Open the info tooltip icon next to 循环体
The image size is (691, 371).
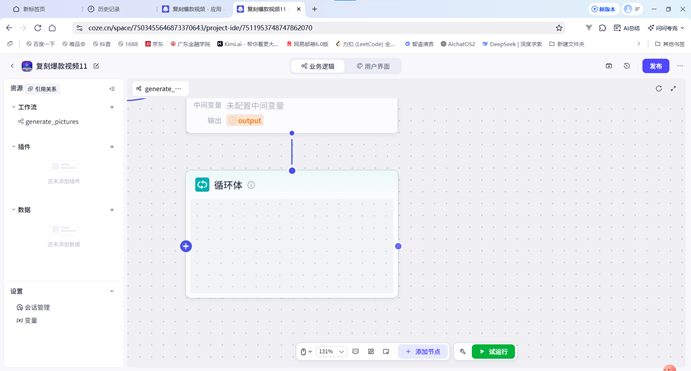pyautogui.click(x=251, y=185)
